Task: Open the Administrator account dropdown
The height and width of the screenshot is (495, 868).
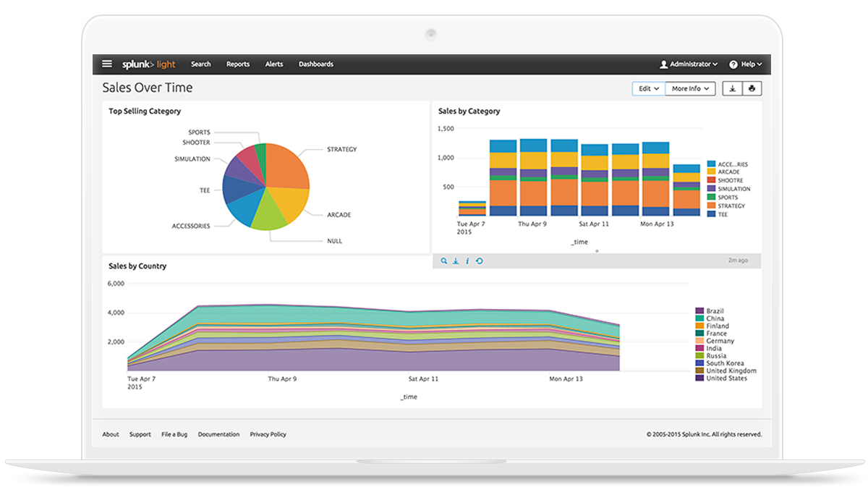Action: (687, 64)
